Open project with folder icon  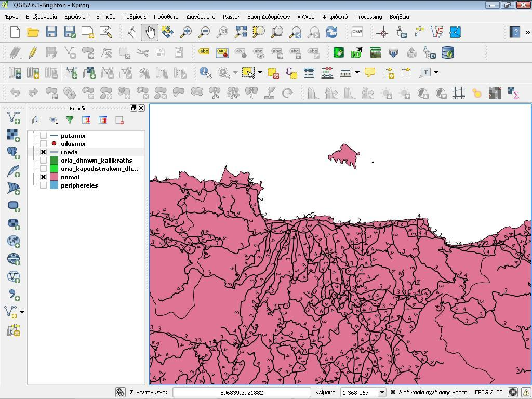33,32
